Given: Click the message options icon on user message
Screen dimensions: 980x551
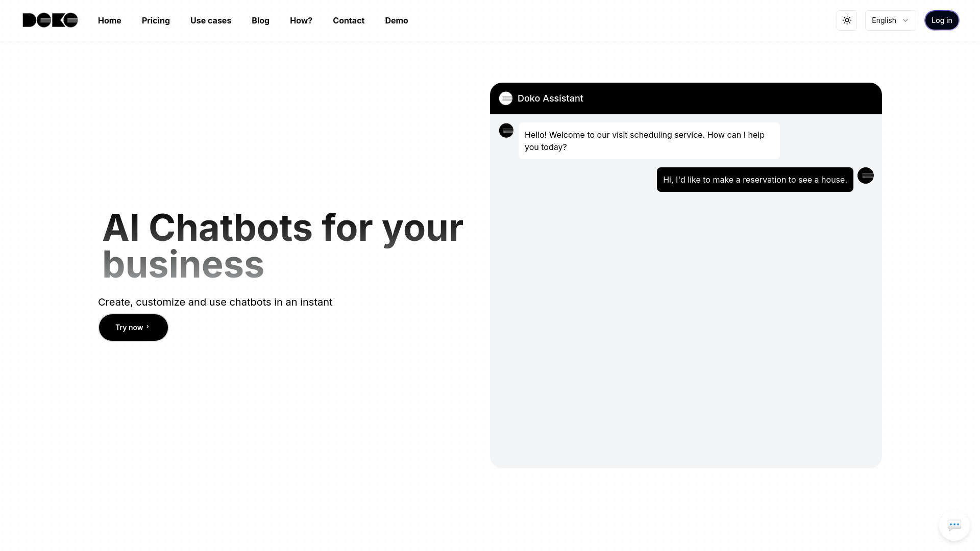Looking at the screenshot, I should coord(866,176).
